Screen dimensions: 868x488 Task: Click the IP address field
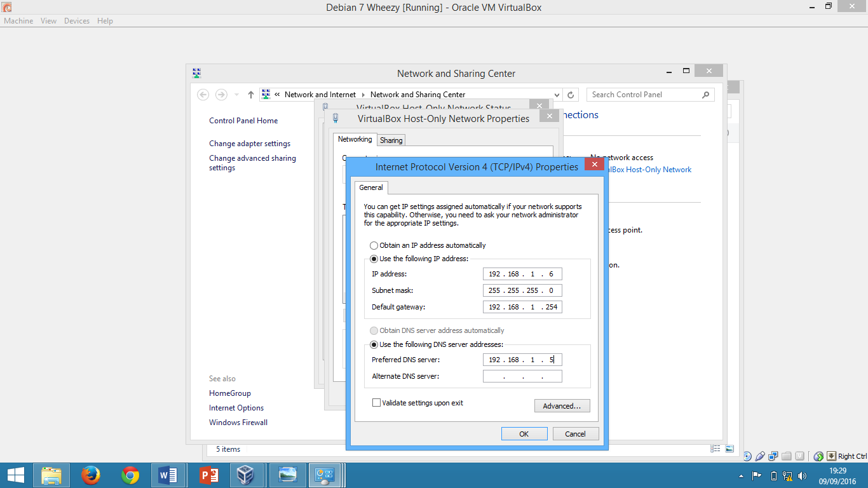pyautogui.click(x=522, y=274)
